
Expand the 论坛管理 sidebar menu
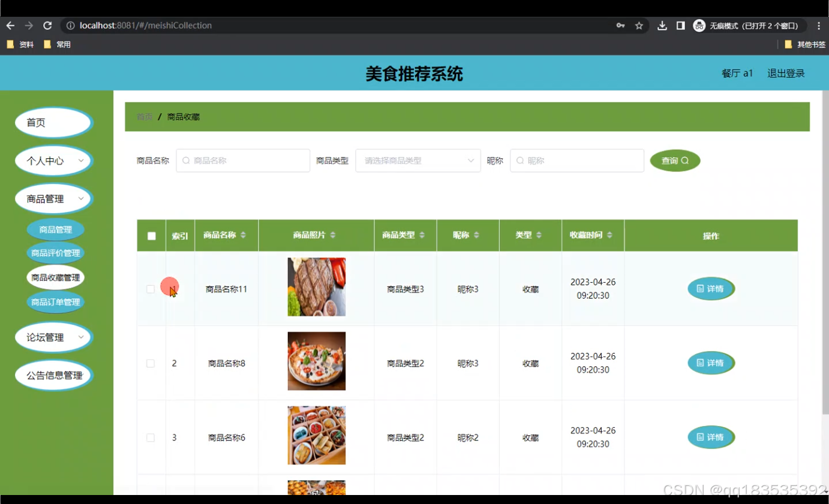[53, 337]
